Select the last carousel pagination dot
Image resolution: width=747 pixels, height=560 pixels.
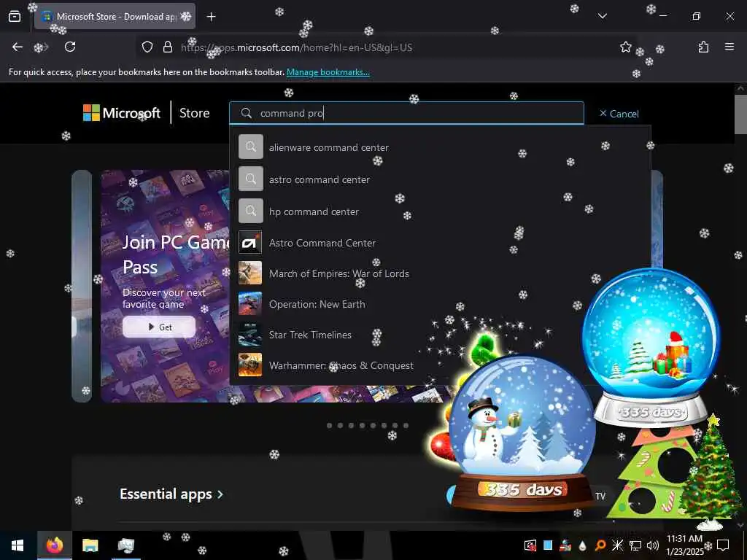tap(406, 425)
